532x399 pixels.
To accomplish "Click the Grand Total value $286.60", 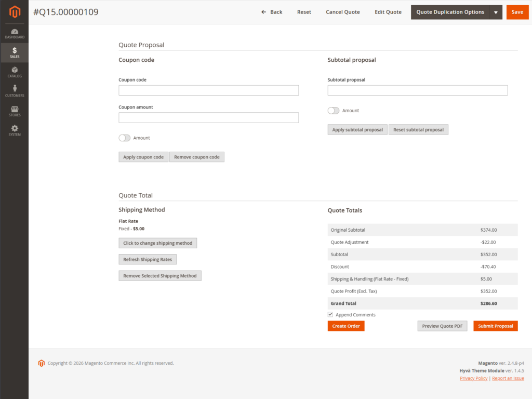I will (x=488, y=303).
